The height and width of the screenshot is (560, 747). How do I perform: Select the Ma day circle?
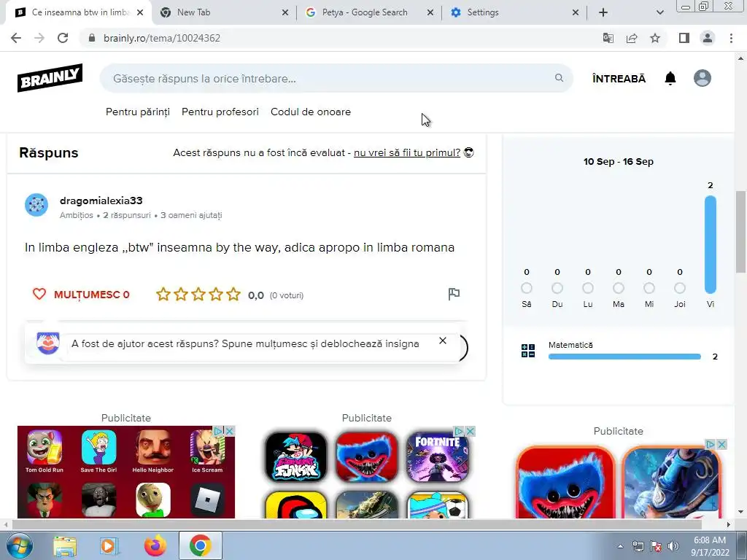[x=619, y=288]
